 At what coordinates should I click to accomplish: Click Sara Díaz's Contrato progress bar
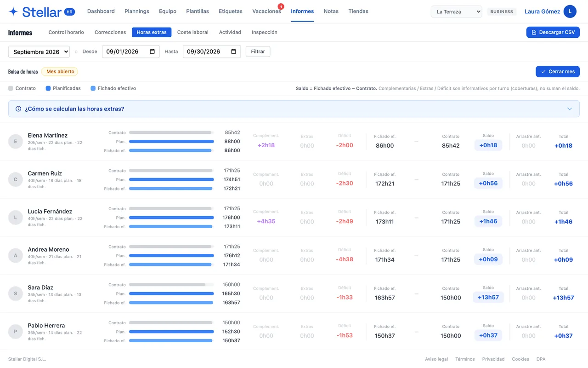(x=171, y=285)
